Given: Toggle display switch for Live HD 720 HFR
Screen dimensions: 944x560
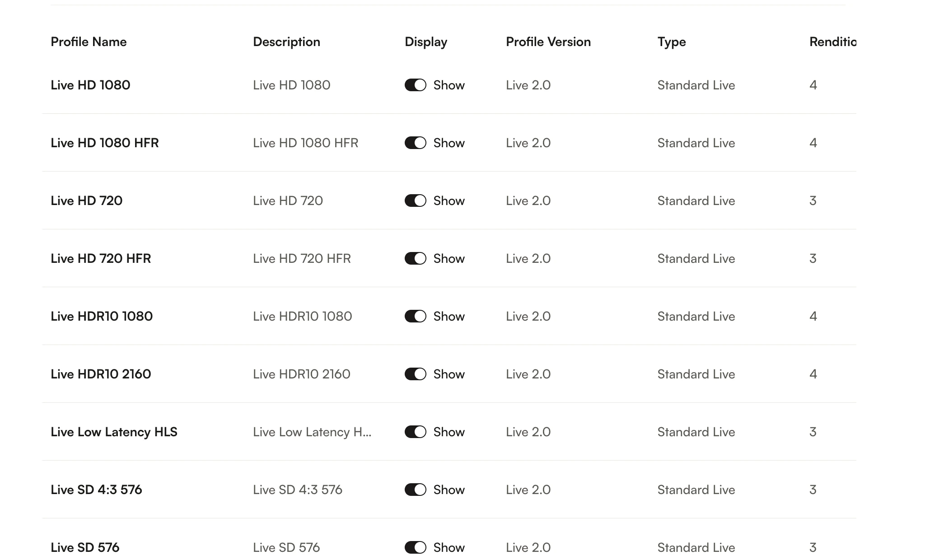Looking at the screenshot, I should (x=415, y=258).
